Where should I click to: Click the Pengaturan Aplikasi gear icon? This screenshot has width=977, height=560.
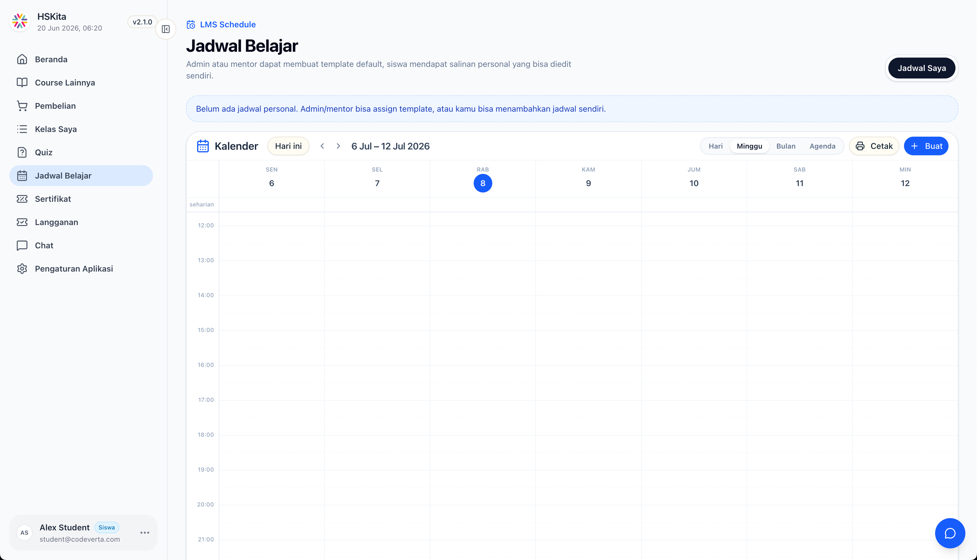pyautogui.click(x=22, y=268)
